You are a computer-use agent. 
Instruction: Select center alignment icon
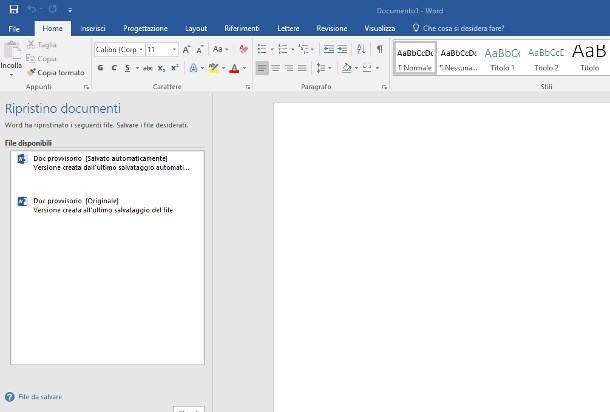275,68
